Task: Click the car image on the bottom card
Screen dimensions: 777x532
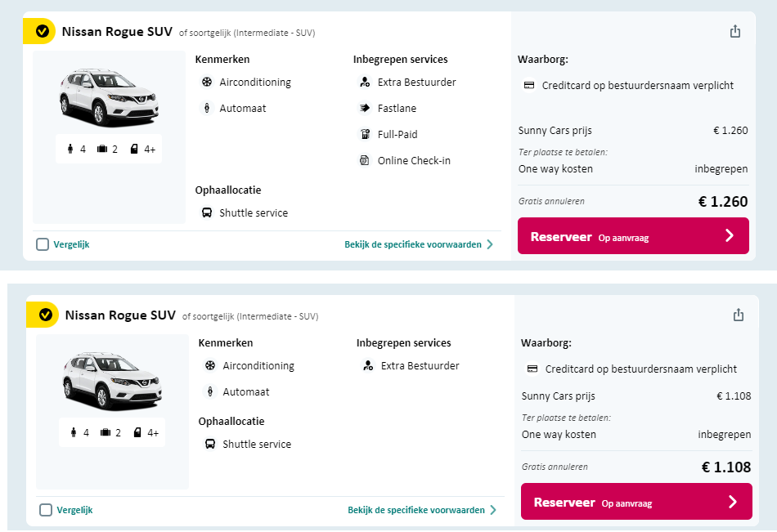Action: pyautogui.click(x=112, y=380)
